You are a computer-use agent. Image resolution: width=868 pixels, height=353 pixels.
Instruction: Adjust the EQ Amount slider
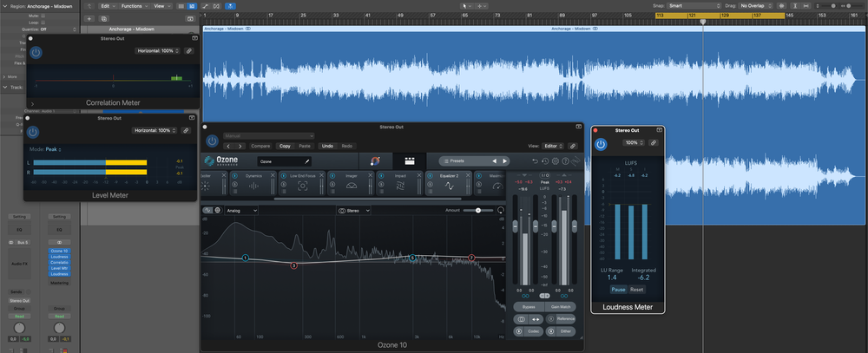coord(477,210)
